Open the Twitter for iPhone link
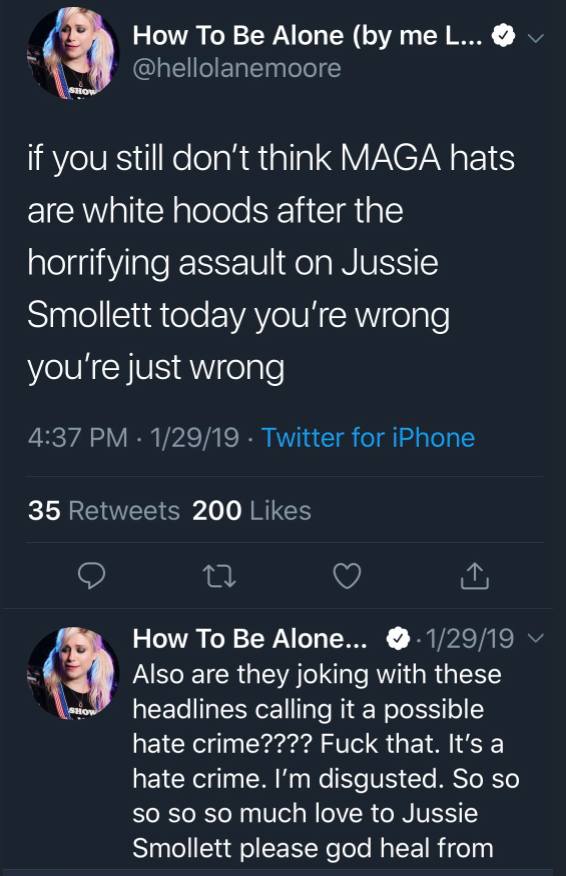The height and width of the screenshot is (876, 566). [x=368, y=437]
